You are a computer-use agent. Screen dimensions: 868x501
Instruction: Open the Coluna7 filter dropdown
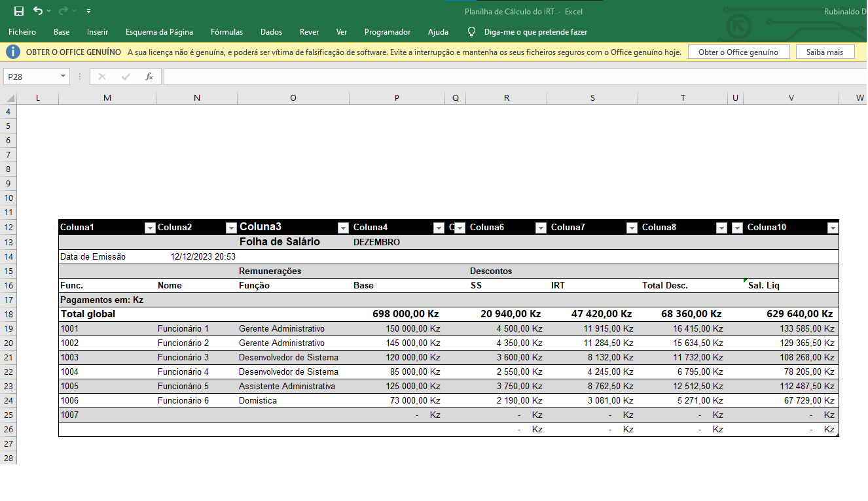tap(632, 228)
